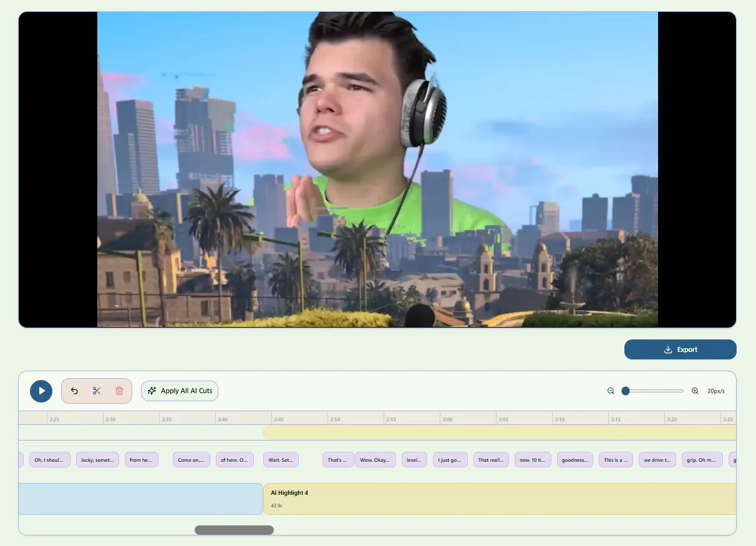The image size is (756, 546).
Task: Select the AI Highlight 4 clip
Action: (x=500, y=499)
